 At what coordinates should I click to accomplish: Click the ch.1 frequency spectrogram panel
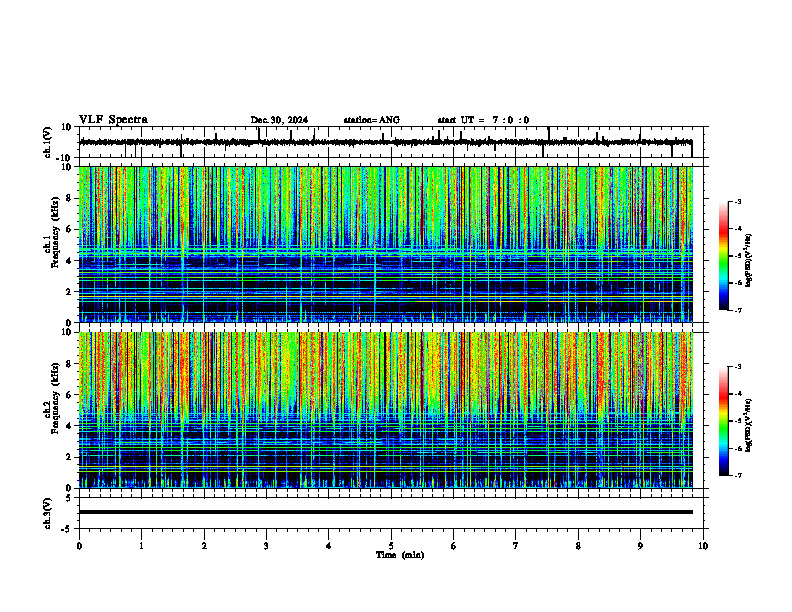point(385,244)
